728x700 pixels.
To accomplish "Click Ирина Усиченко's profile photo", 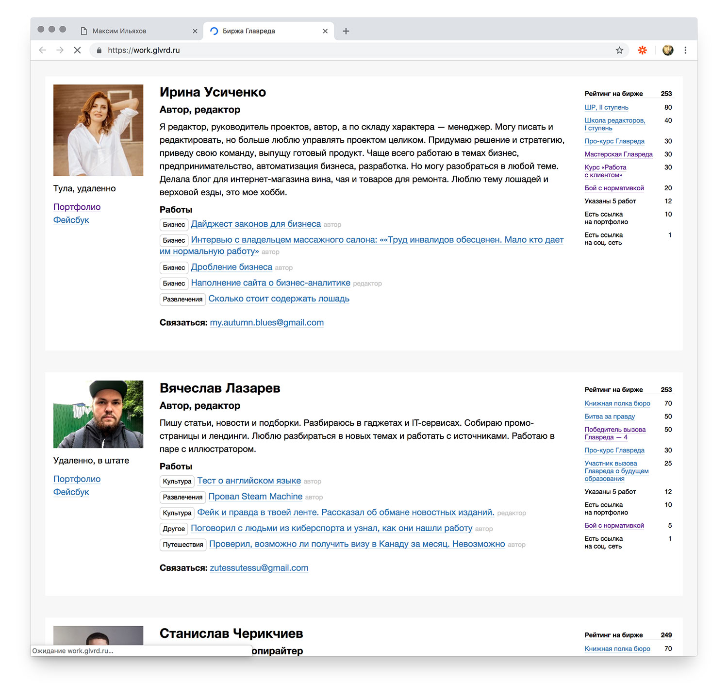I will coord(98,130).
